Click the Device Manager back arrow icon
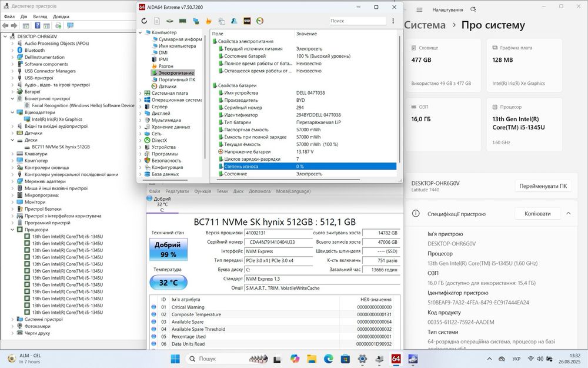This screenshot has height=368, width=588. pos(5,25)
